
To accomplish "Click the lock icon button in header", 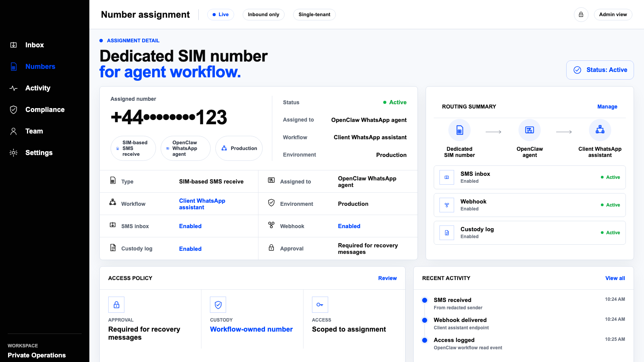I will (581, 15).
